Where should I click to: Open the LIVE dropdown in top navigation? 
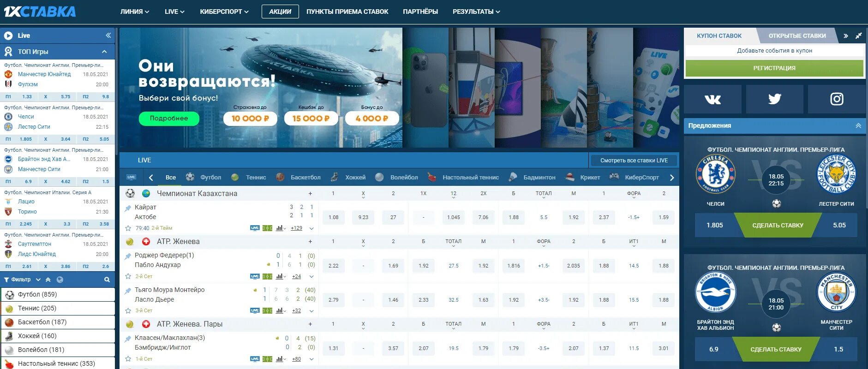[174, 12]
